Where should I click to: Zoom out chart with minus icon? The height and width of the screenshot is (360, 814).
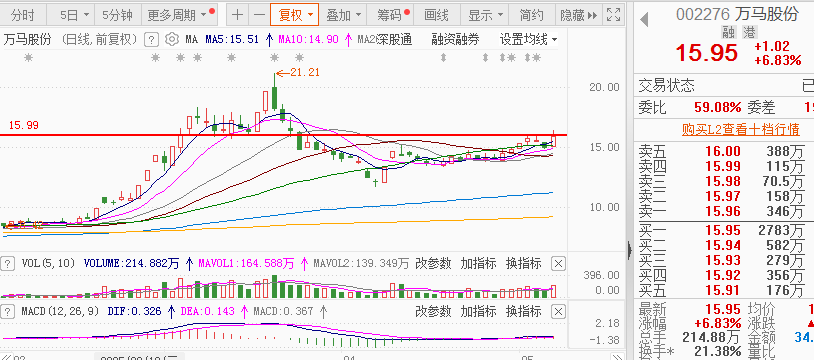259,15
